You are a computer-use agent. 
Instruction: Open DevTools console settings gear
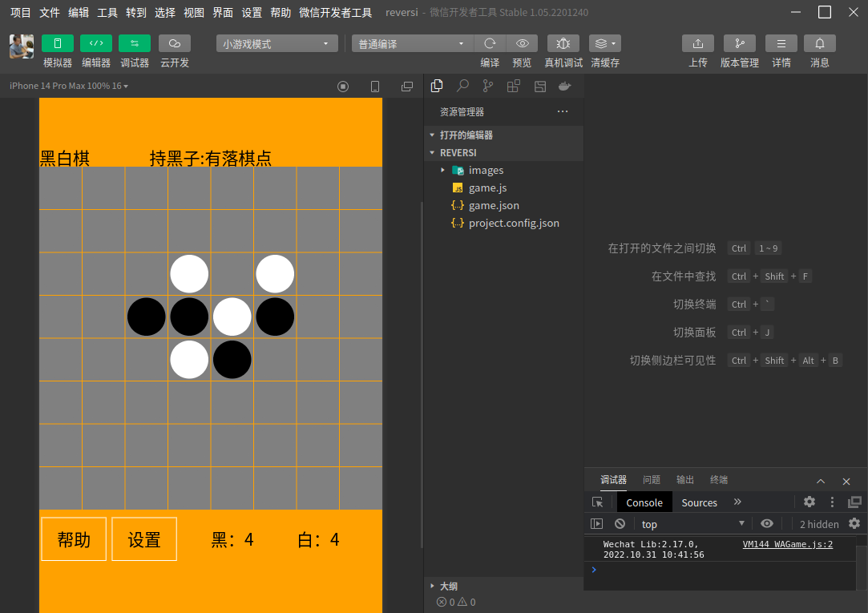(x=809, y=502)
